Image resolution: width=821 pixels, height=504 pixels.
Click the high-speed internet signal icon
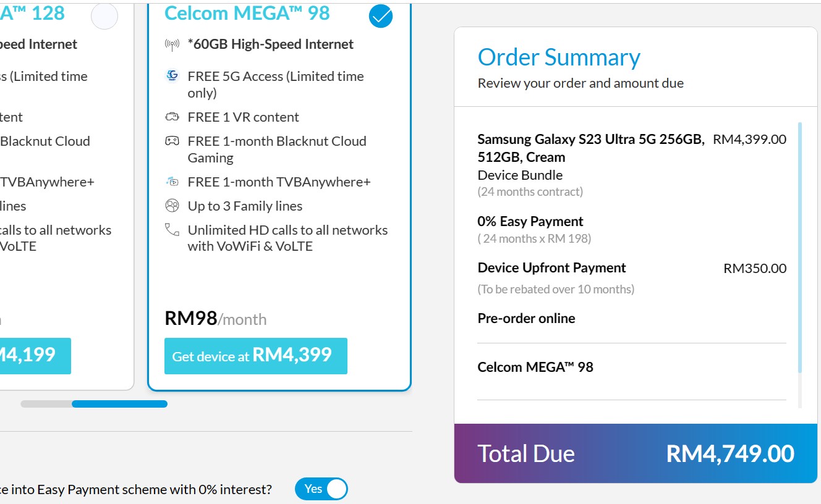172,44
